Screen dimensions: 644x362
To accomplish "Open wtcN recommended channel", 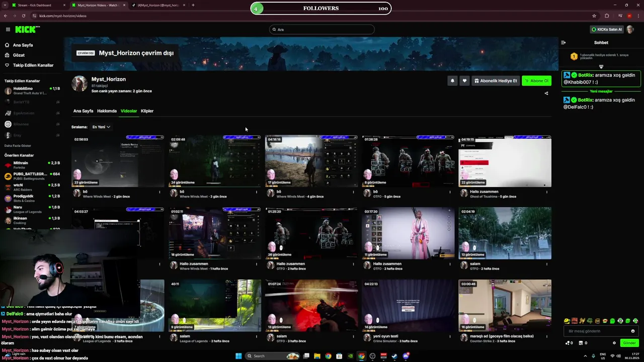I will (x=32, y=187).
